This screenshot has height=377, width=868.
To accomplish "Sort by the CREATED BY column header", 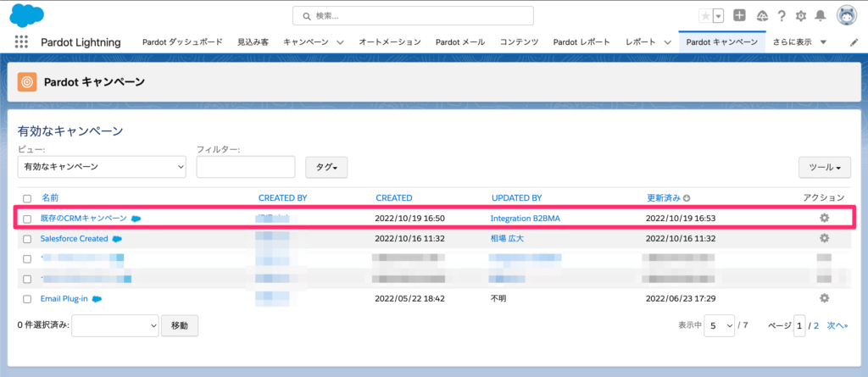I will point(282,198).
